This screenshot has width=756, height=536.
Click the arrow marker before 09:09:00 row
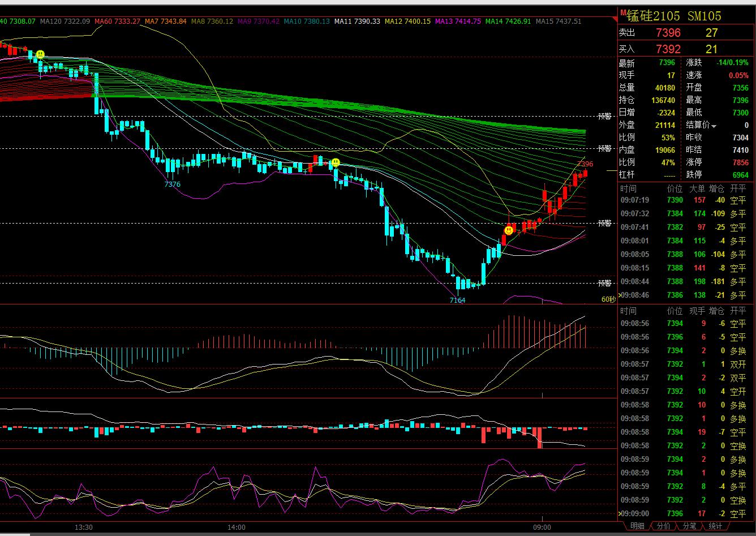(x=619, y=513)
